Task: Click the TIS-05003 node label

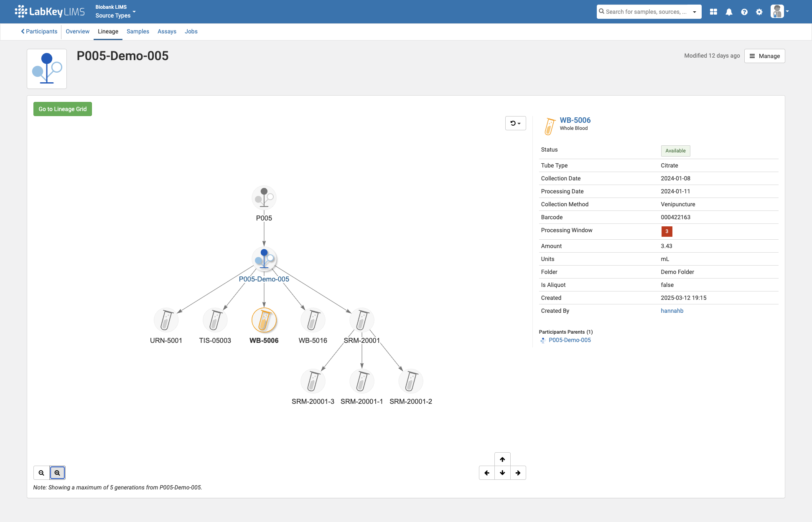Action: [215, 340]
